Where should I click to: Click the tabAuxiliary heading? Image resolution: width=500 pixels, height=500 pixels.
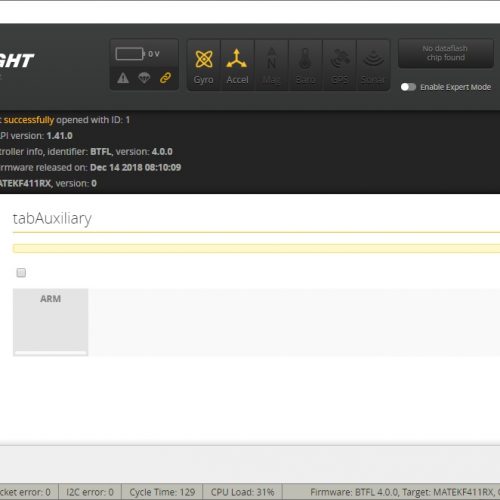[52, 219]
